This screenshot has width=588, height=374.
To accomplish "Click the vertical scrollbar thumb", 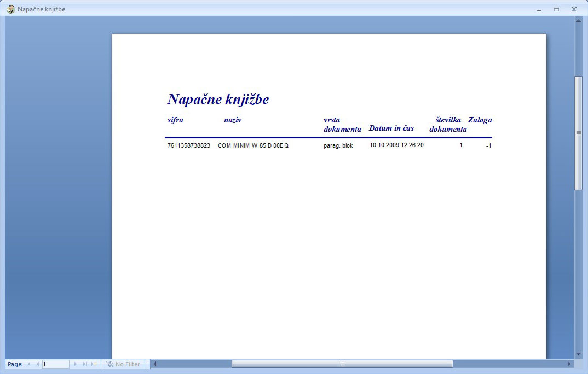I will click(x=578, y=133).
